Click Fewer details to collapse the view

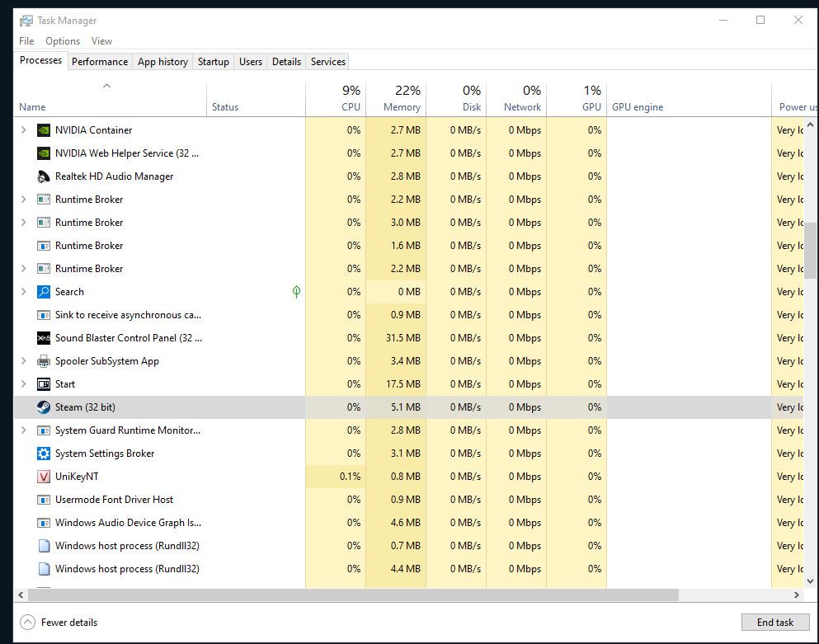pos(59,622)
